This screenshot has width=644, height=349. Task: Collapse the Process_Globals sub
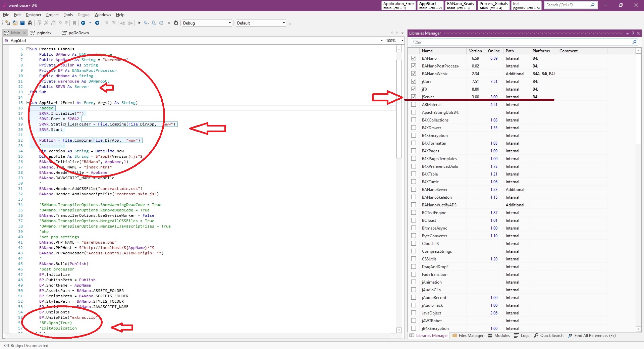28,49
